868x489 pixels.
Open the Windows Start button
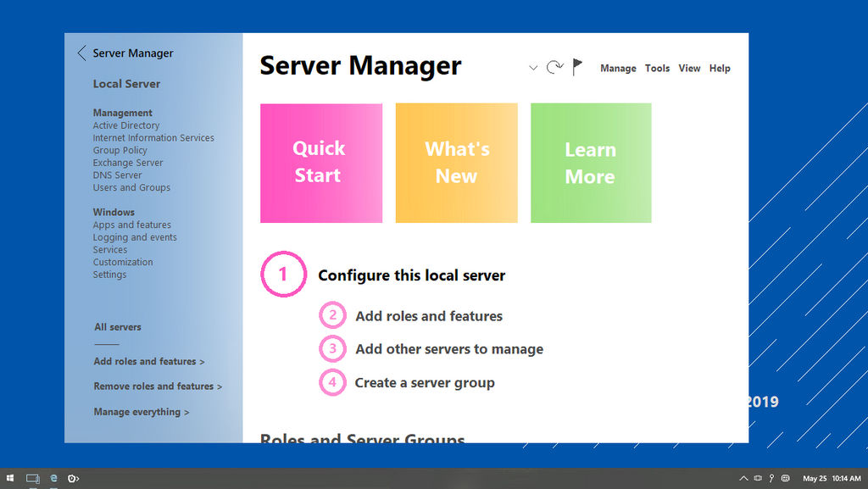[10, 478]
